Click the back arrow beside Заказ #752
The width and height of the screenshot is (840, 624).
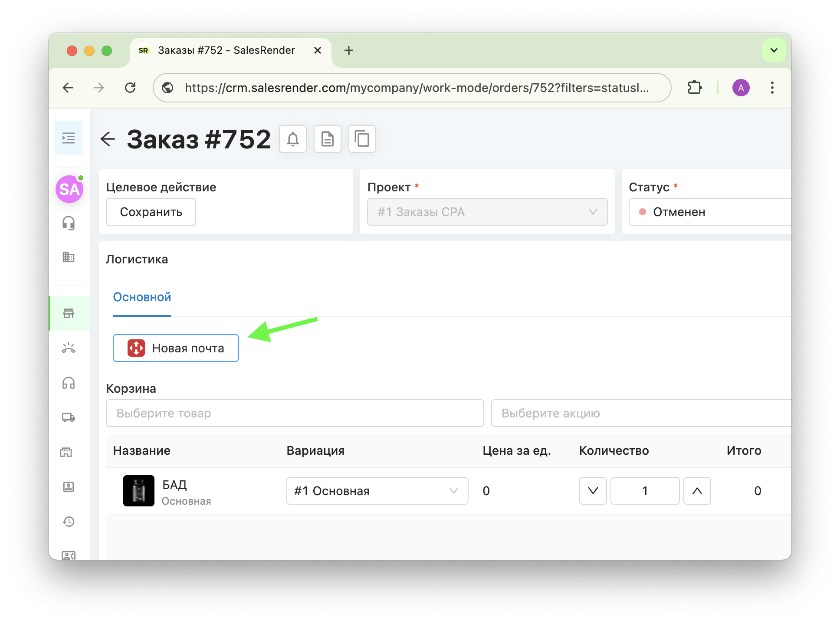(x=108, y=139)
